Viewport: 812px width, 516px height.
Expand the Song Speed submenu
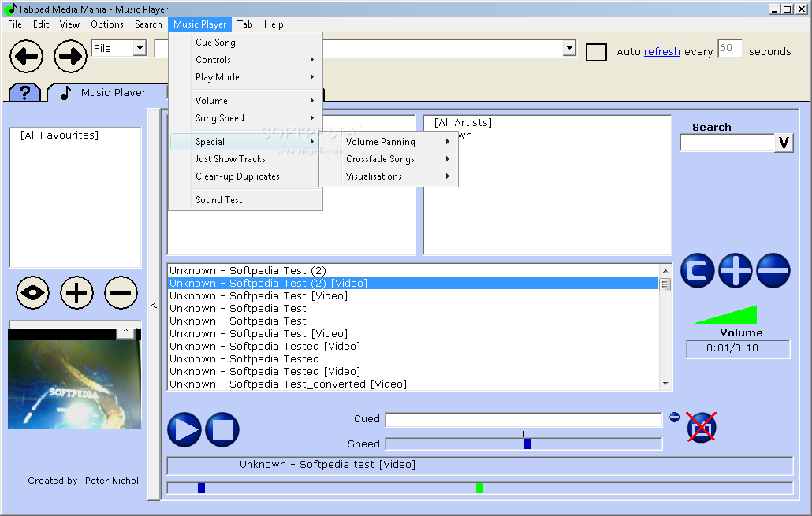coord(246,118)
